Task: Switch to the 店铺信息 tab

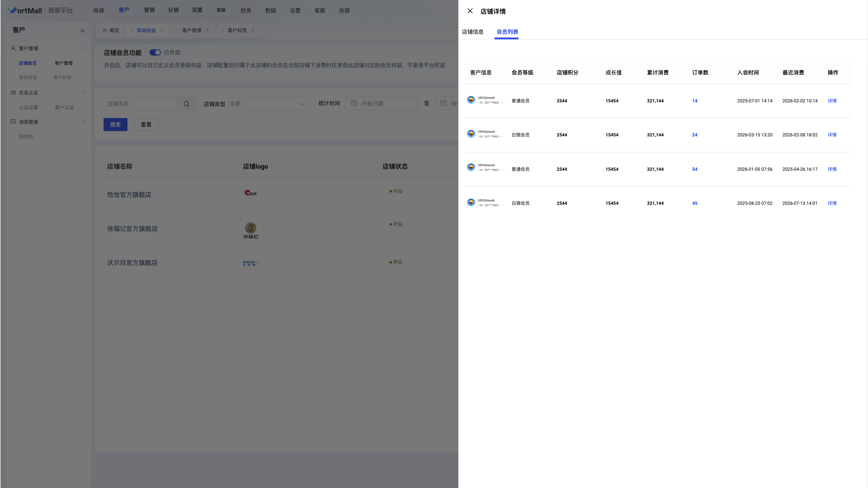Action: click(x=473, y=32)
